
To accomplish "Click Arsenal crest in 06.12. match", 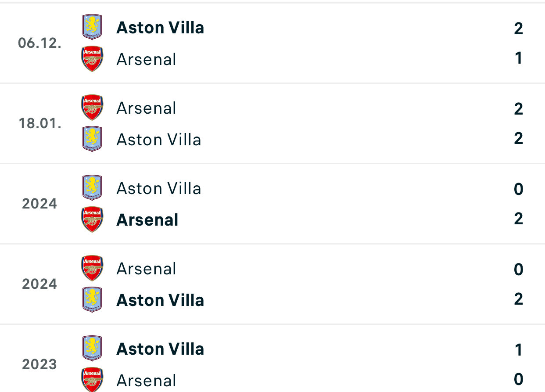I will tap(92, 59).
